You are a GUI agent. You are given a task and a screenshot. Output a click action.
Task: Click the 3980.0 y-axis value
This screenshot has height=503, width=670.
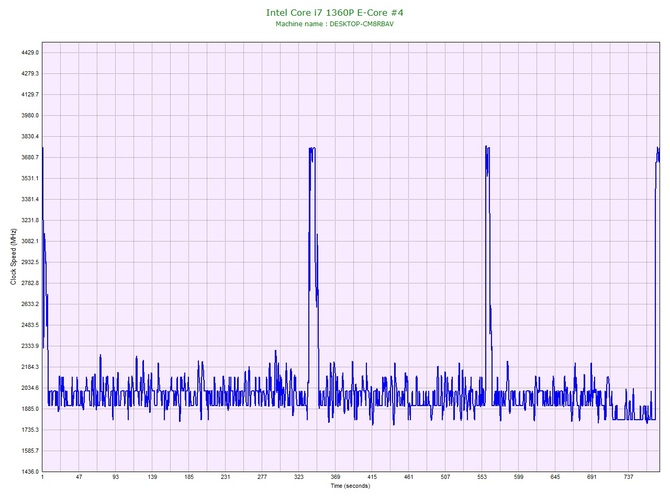click(30, 115)
